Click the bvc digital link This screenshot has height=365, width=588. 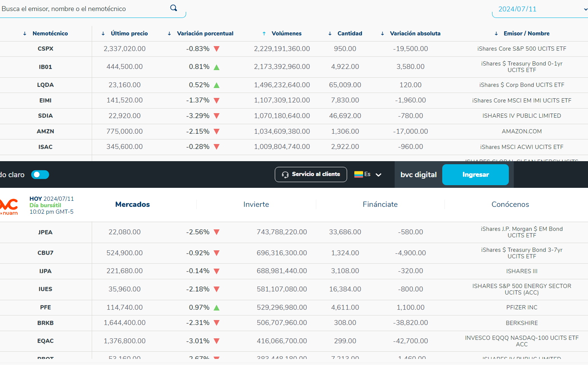tap(419, 174)
